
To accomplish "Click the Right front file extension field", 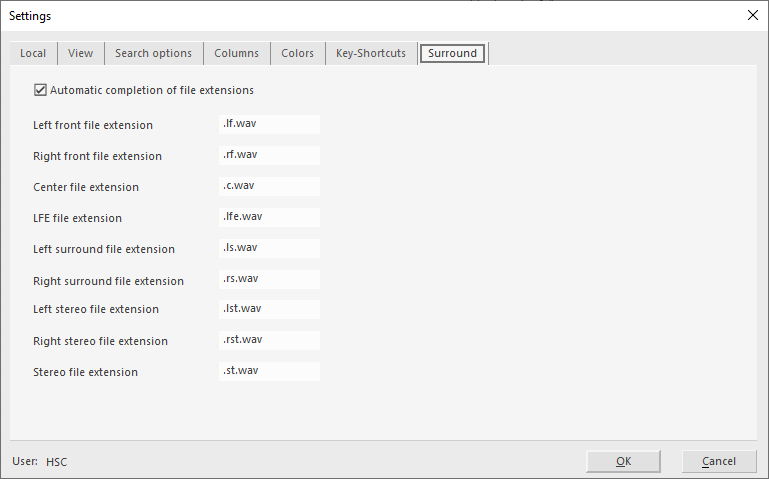I will pyautogui.click(x=269, y=155).
